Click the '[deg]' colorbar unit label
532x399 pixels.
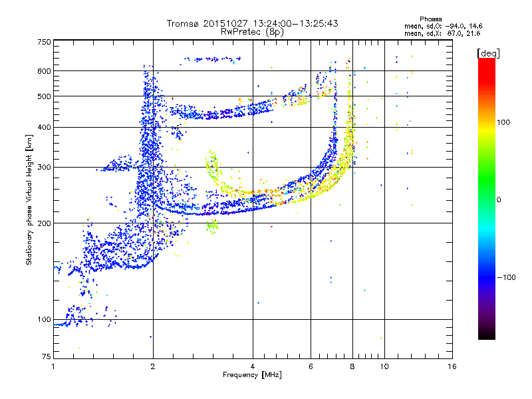pyautogui.click(x=488, y=53)
